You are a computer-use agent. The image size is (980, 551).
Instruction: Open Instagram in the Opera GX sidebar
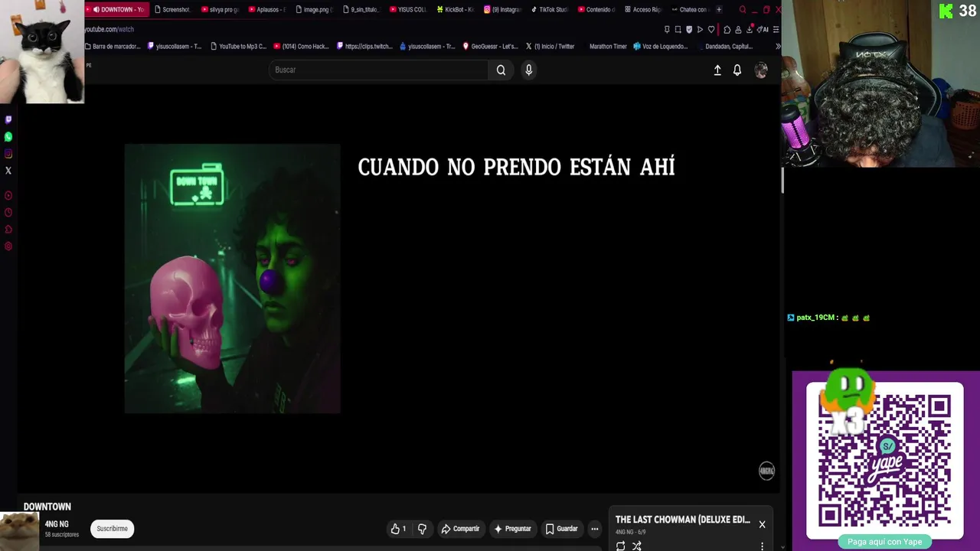pos(8,153)
